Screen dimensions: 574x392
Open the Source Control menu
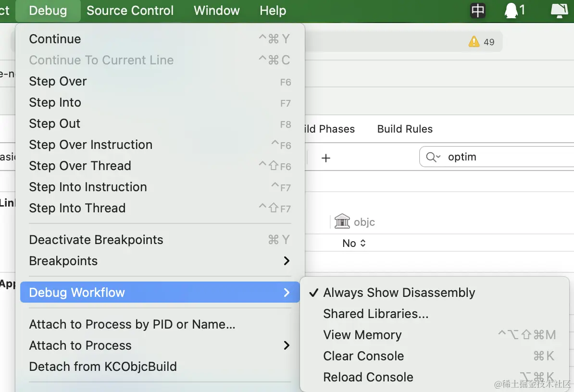click(130, 11)
